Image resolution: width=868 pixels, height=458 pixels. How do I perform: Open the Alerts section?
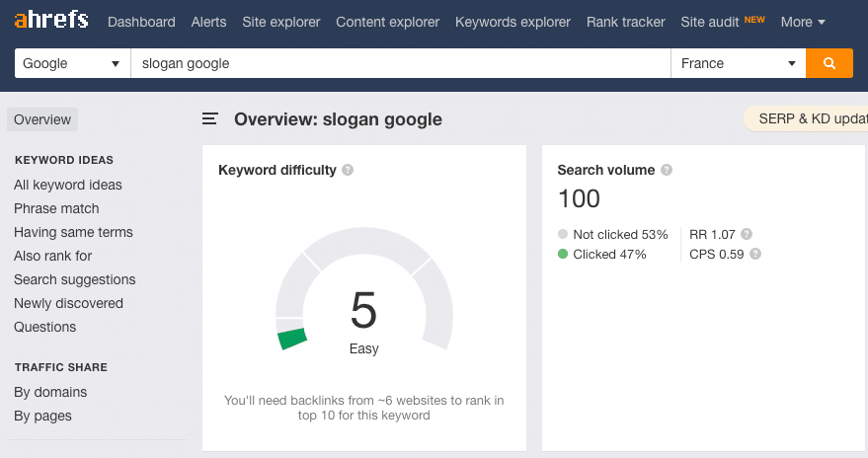[208, 22]
